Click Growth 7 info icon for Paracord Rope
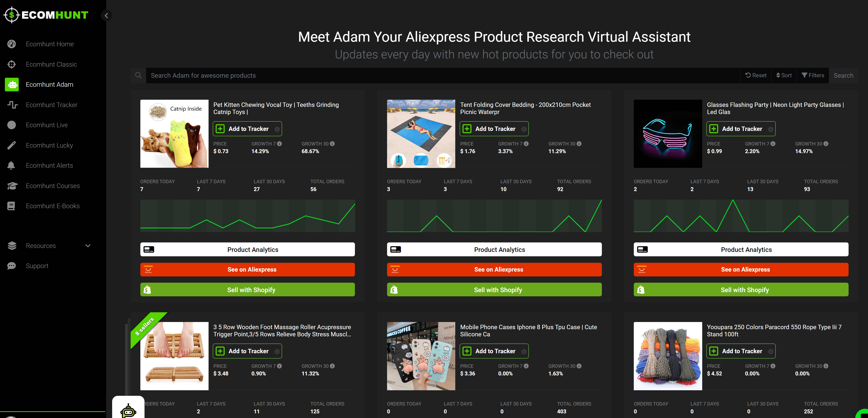The height and width of the screenshot is (418, 868). pyautogui.click(x=773, y=366)
